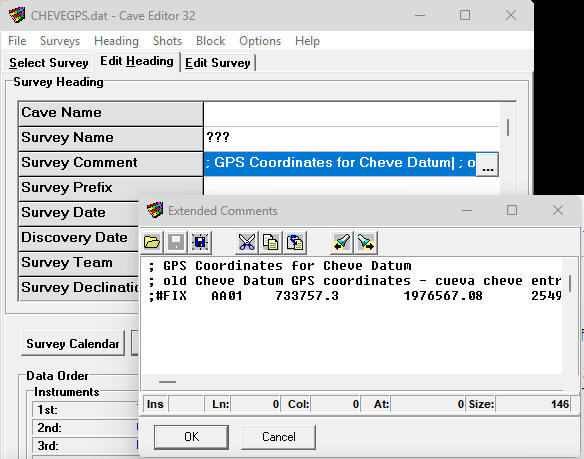Click the flashlight find-next icon

(365, 242)
